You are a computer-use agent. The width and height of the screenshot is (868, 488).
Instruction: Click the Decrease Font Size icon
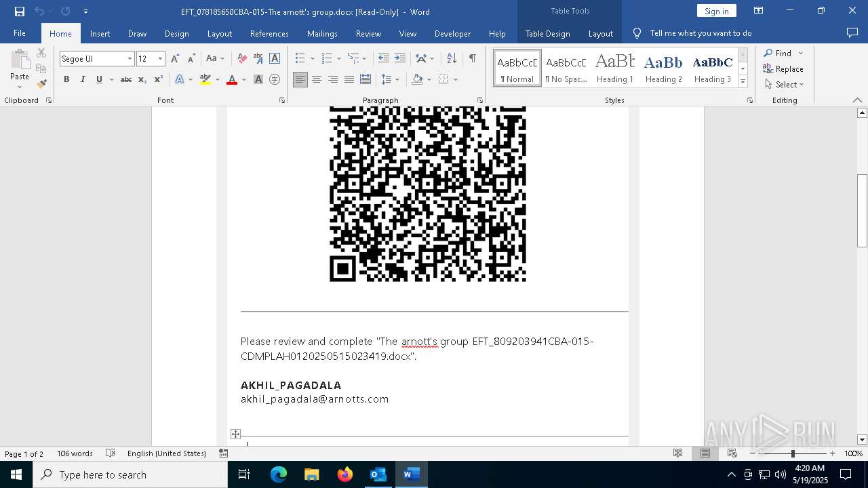point(191,59)
